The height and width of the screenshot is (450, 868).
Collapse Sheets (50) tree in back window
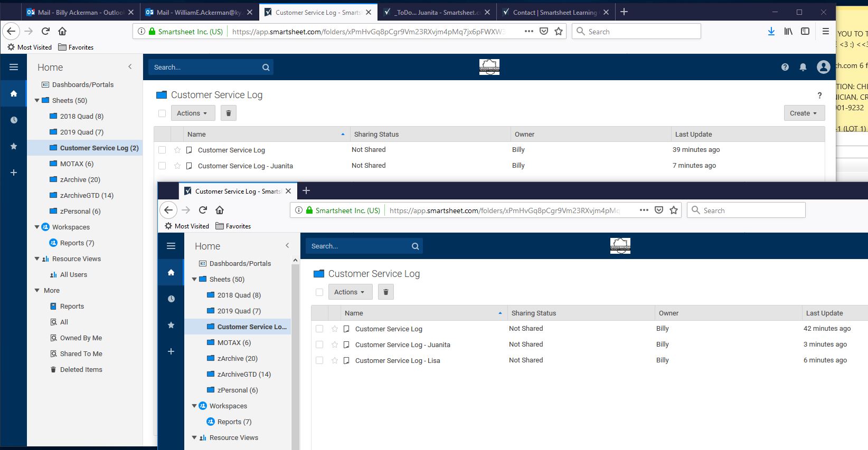pyautogui.click(x=37, y=100)
